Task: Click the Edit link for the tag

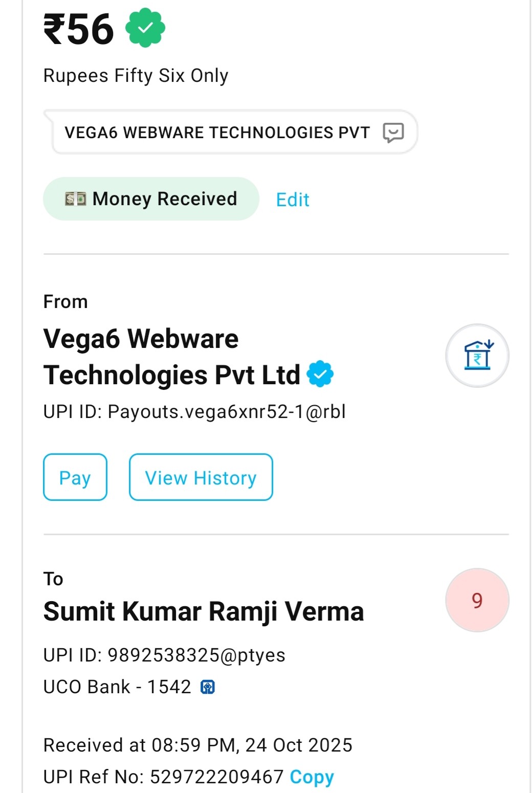Action: pyautogui.click(x=293, y=200)
